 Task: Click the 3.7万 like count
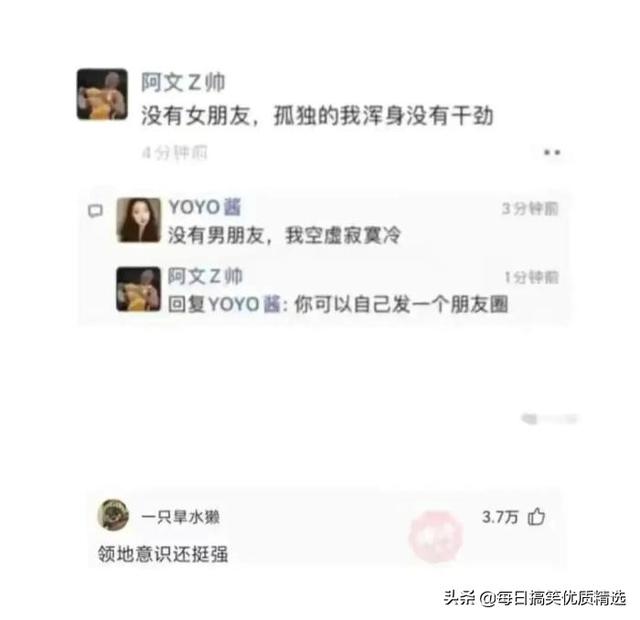500,517
